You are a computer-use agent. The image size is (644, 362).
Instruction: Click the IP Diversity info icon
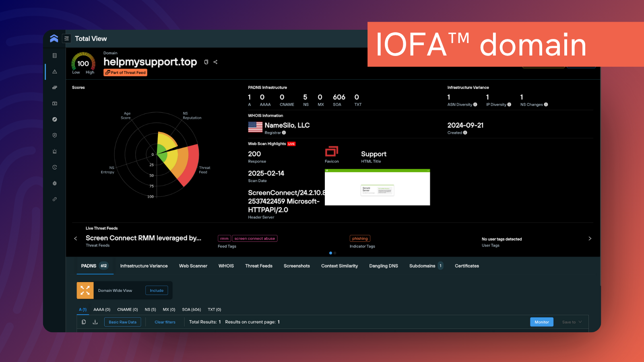[509, 105]
